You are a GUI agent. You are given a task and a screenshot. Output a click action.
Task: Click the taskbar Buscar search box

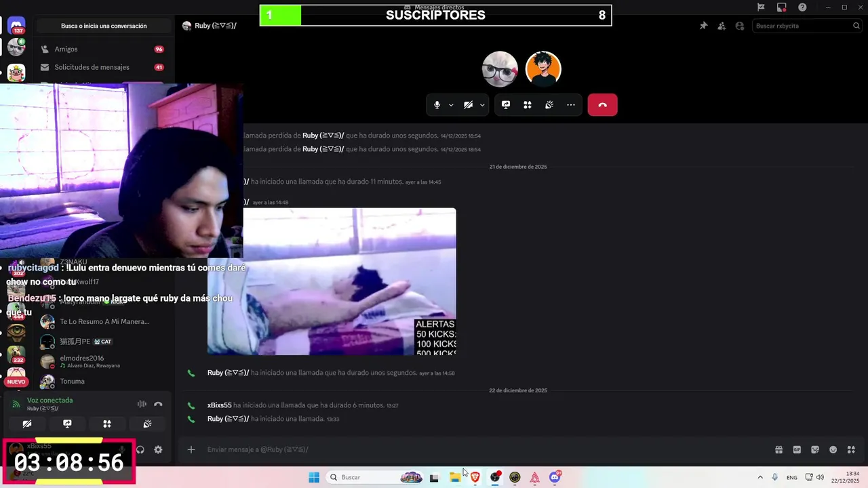point(376,477)
